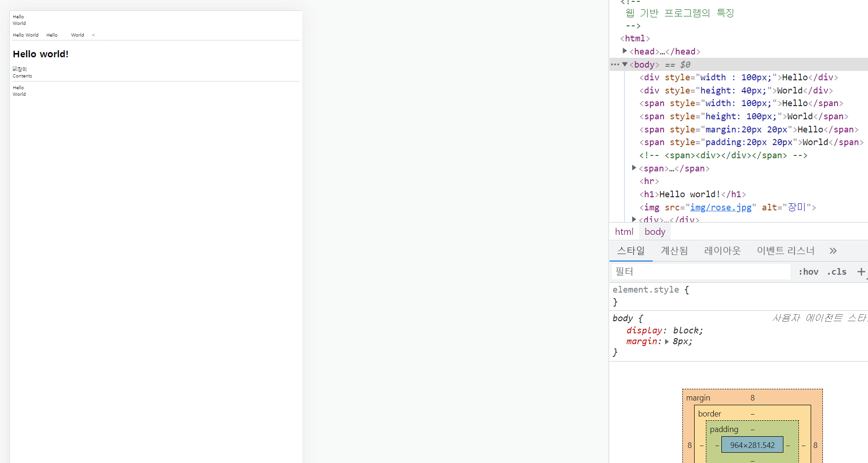Click the border label in the box model
Viewport: 868px width, 463px height.
[709, 414]
